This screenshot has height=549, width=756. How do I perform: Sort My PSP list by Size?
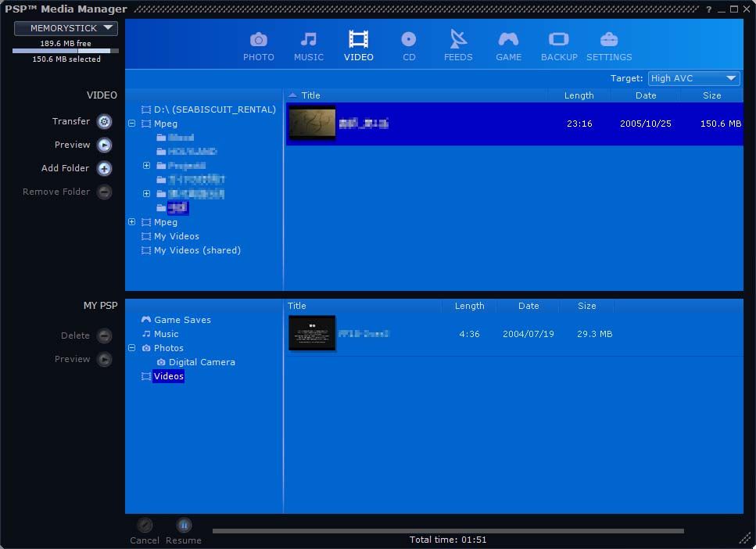point(587,306)
